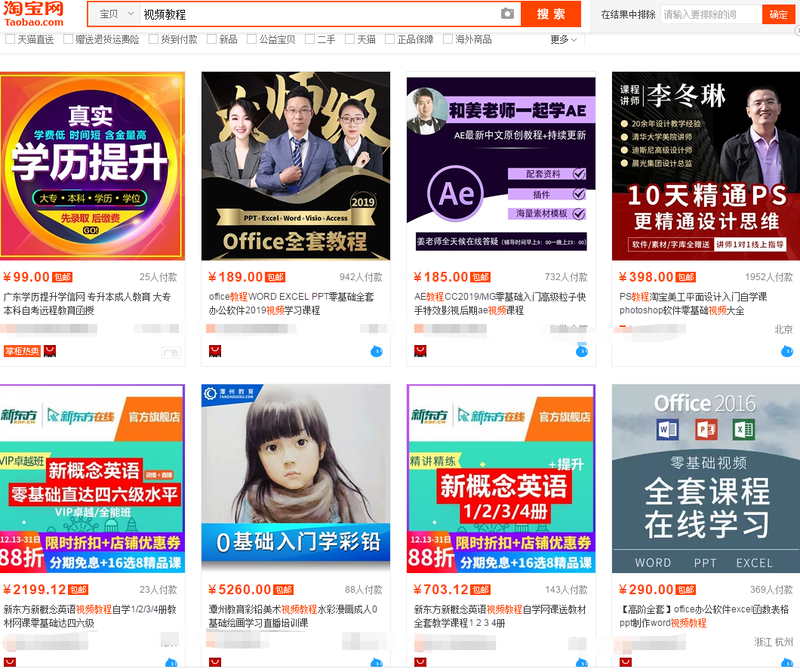Image resolution: width=800 pixels, height=672 pixels.
Task: Click the ¥189.00 price
Action: coord(235,277)
